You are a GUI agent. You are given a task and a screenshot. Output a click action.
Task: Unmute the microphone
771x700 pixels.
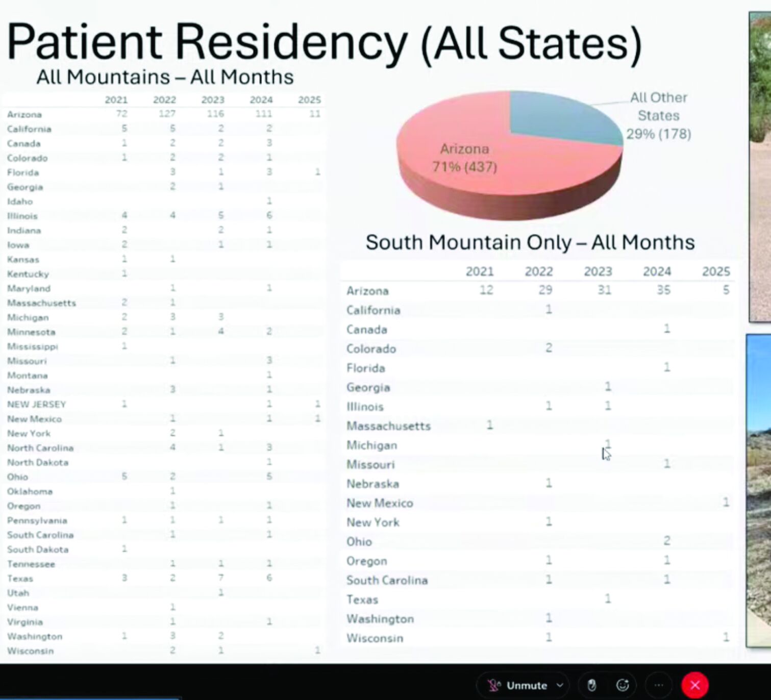(518, 685)
